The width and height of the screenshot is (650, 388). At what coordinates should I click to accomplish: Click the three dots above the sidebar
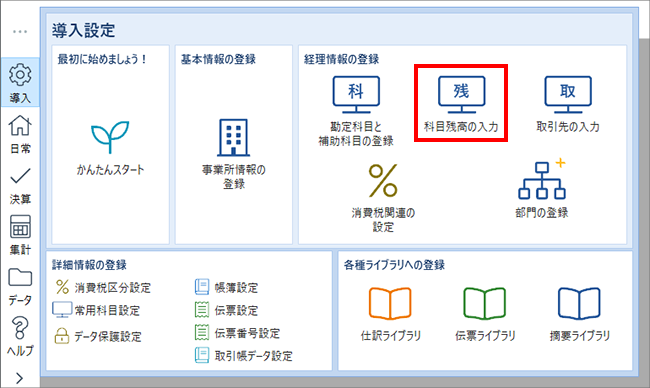[20, 32]
